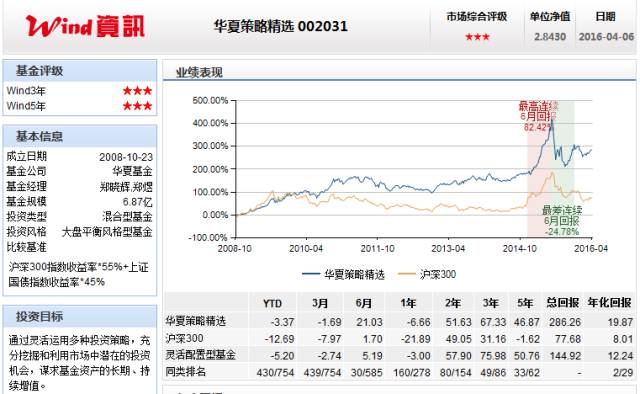
Task: Click the 单位净值 label
Action: (550, 17)
